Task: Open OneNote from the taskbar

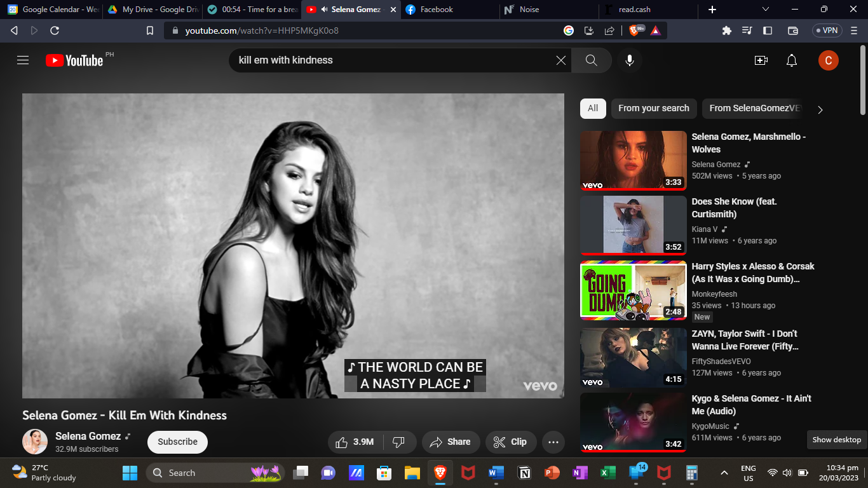Action: pos(580,473)
